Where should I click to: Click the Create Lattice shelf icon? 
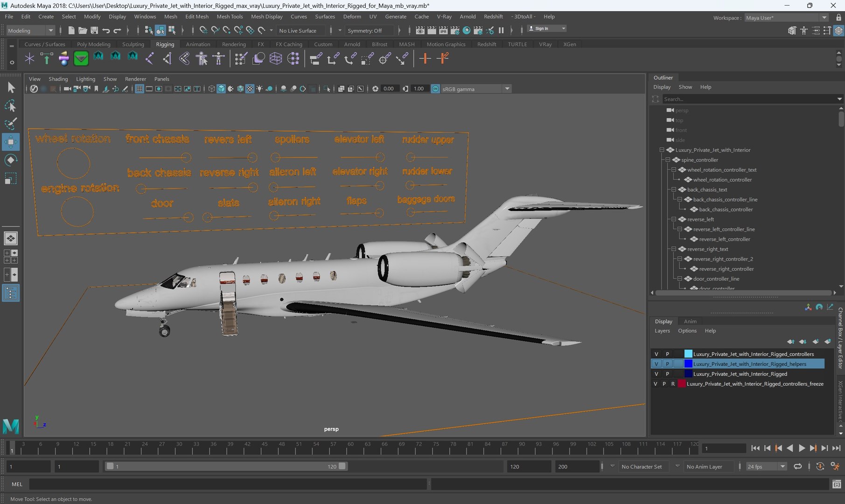pyautogui.click(x=276, y=59)
